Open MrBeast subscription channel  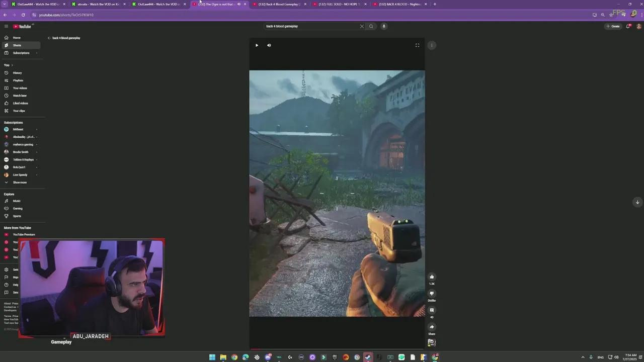coord(20,129)
